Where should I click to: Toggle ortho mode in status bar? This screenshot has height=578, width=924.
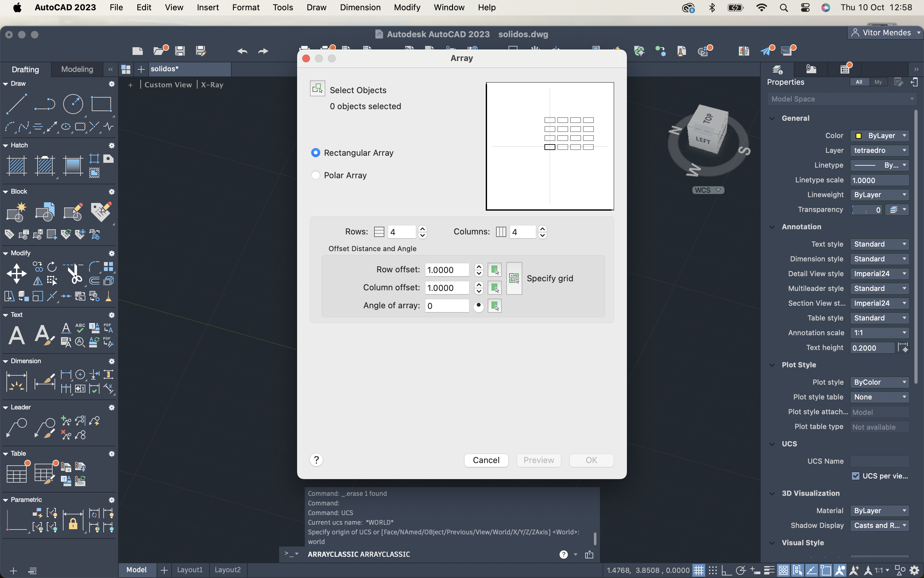pos(726,570)
